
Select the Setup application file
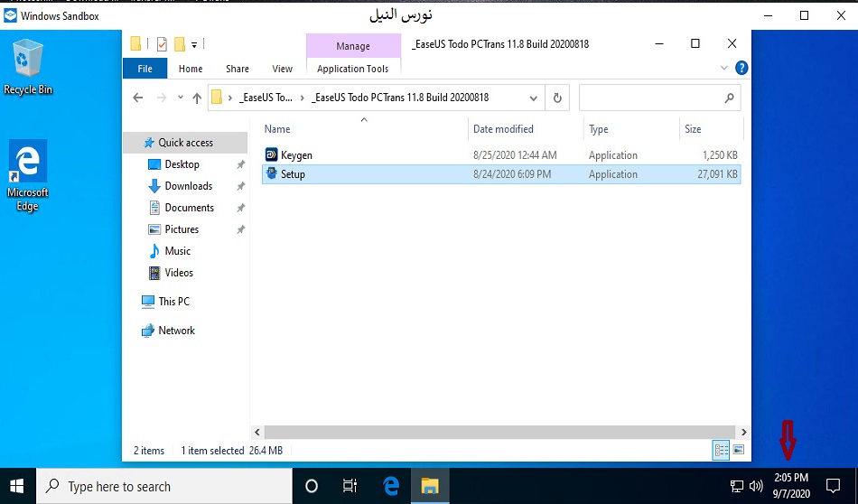(293, 174)
